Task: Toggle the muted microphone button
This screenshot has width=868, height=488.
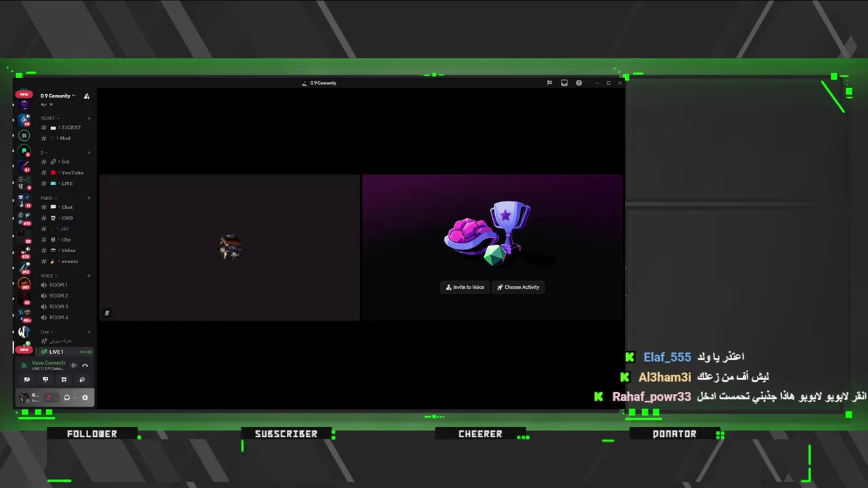Action: pyautogui.click(x=49, y=398)
